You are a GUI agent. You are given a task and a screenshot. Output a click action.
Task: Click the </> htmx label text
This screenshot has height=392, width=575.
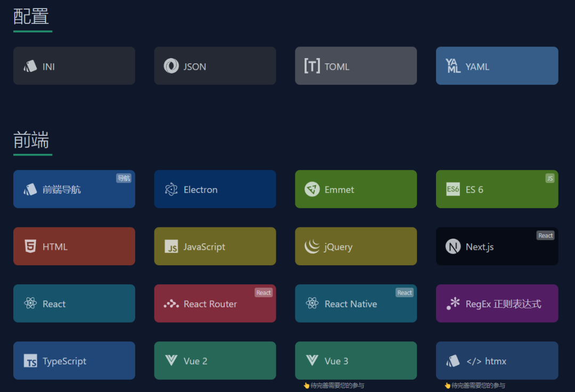[486, 361]
